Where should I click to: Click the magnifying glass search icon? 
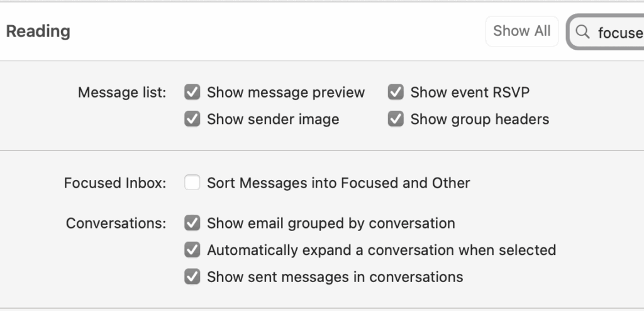582,31
